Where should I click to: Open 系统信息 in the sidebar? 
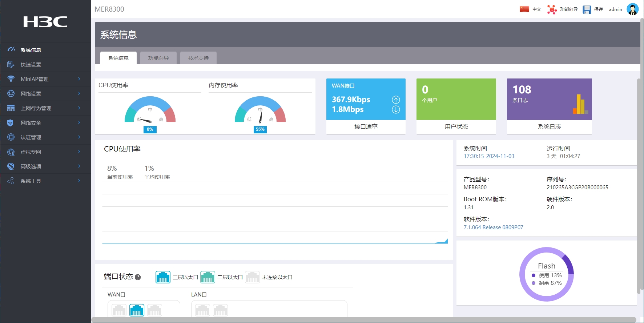45,50
